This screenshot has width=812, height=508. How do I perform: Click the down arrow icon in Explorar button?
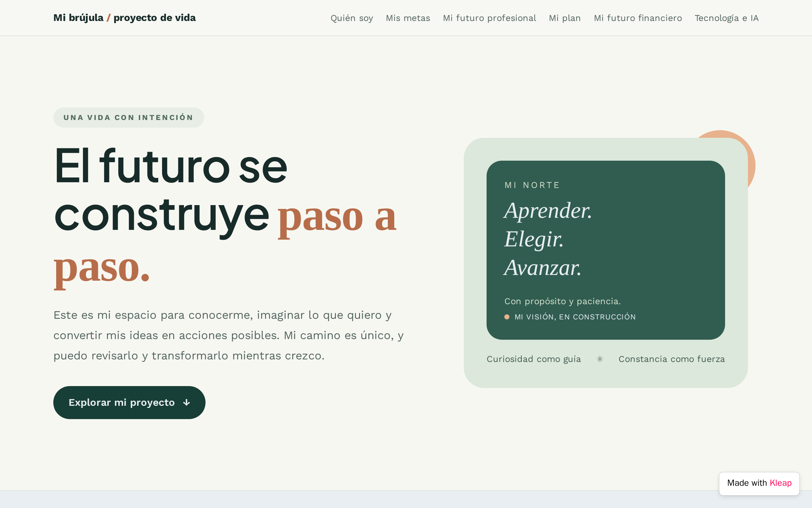(187, 403)
